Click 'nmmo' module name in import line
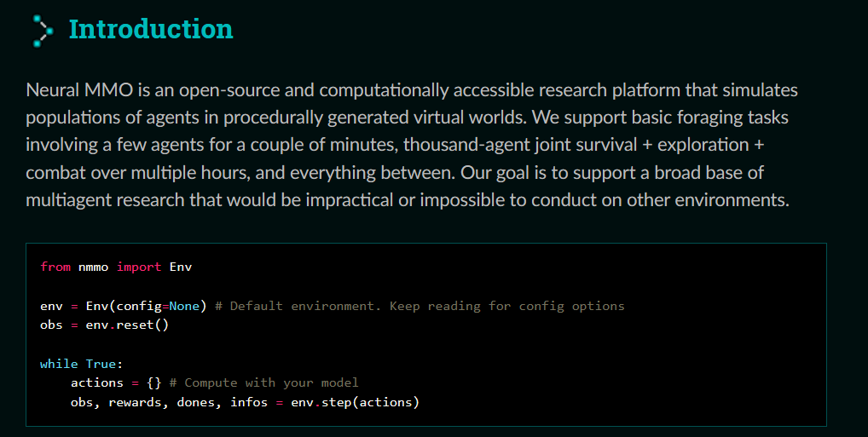 click(x=93, y=267)
